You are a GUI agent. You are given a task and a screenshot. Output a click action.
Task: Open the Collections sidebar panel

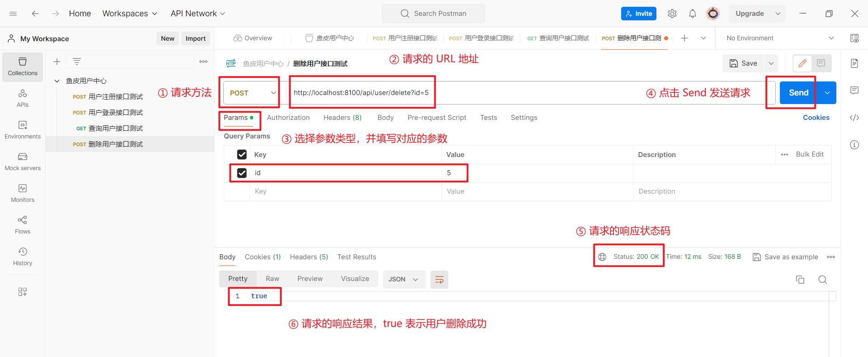click(x=23, y=67)
